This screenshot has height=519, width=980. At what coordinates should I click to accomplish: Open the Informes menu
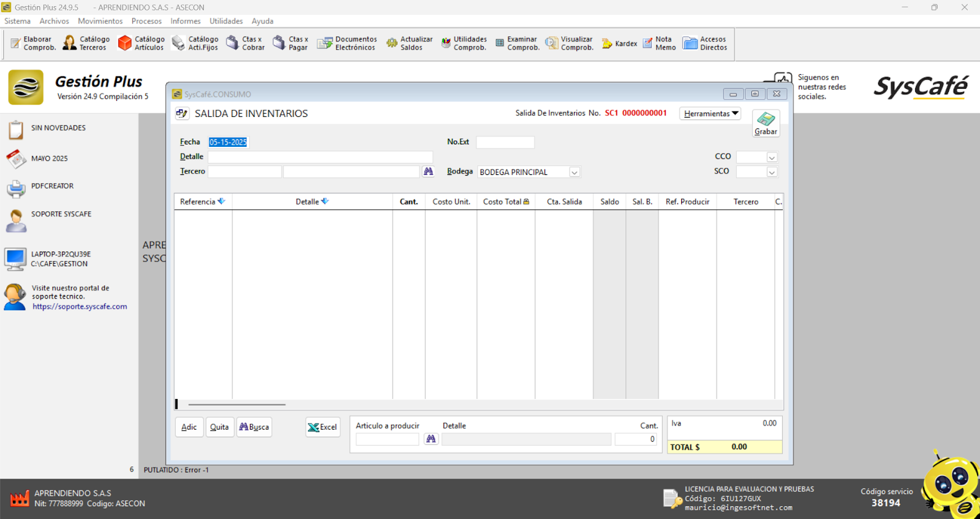click(x=185, y=21)
